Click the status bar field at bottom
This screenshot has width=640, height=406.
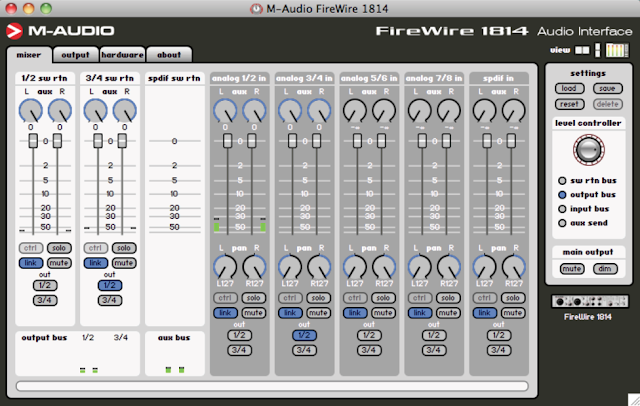click(272, 386)
